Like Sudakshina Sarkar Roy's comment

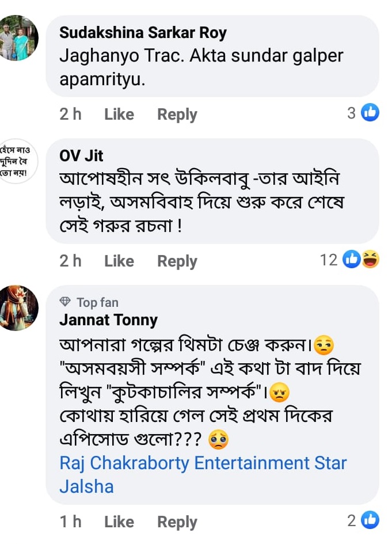pos(119,115)
